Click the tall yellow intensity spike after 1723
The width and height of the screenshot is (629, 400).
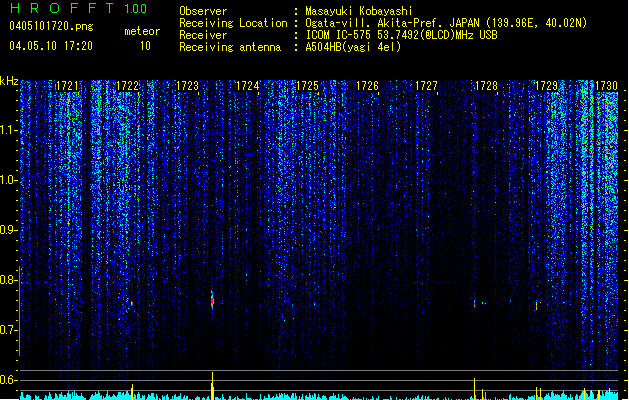[213, 386]
